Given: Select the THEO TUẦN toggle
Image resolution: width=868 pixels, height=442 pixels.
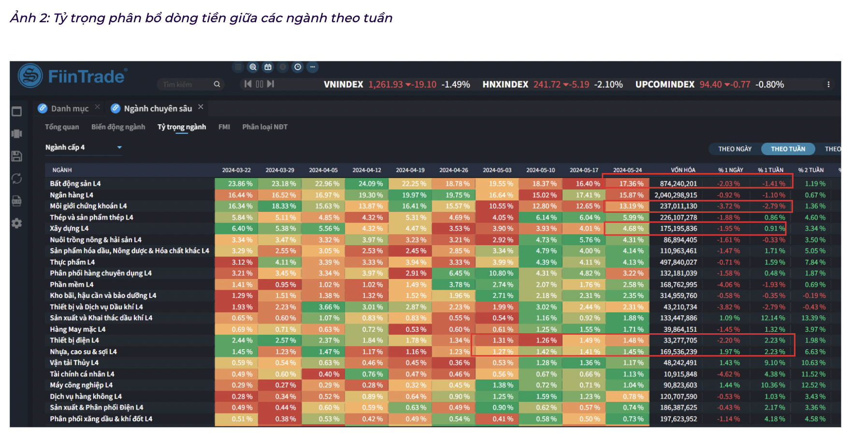Looking at the screenshot, I should 788,149.
